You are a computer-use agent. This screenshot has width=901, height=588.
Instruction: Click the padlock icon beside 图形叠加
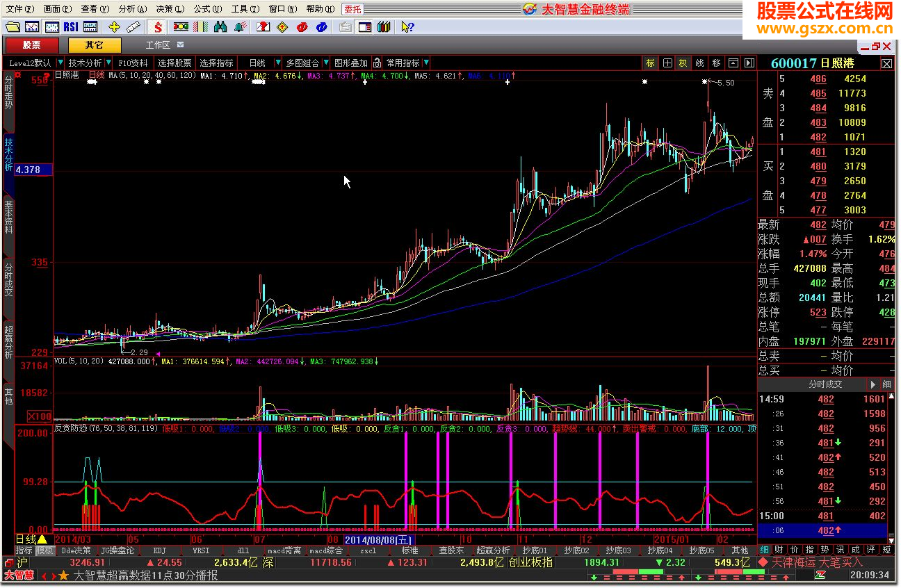click(x=377, y=63)
